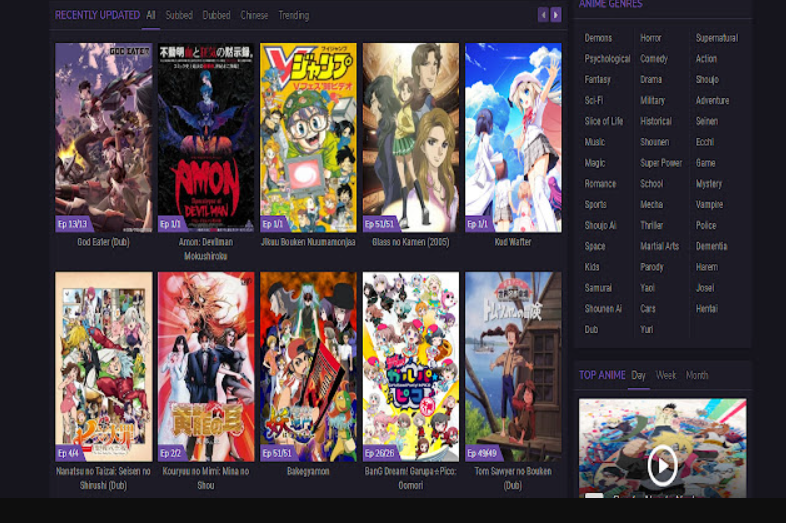The image size is (786, 523).
Task: Click the Jikuu Bouken Nuumamonjaa title
Action: click(308, 242)
